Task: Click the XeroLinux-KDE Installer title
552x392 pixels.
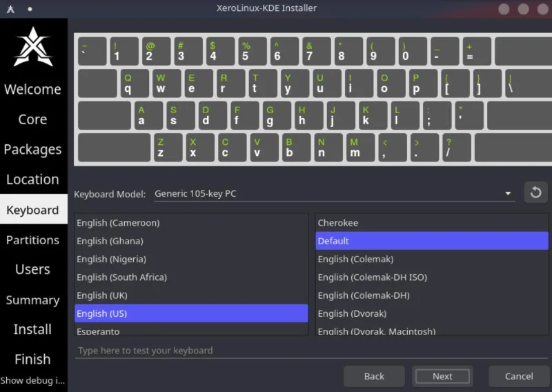Action: coord(266,8)
